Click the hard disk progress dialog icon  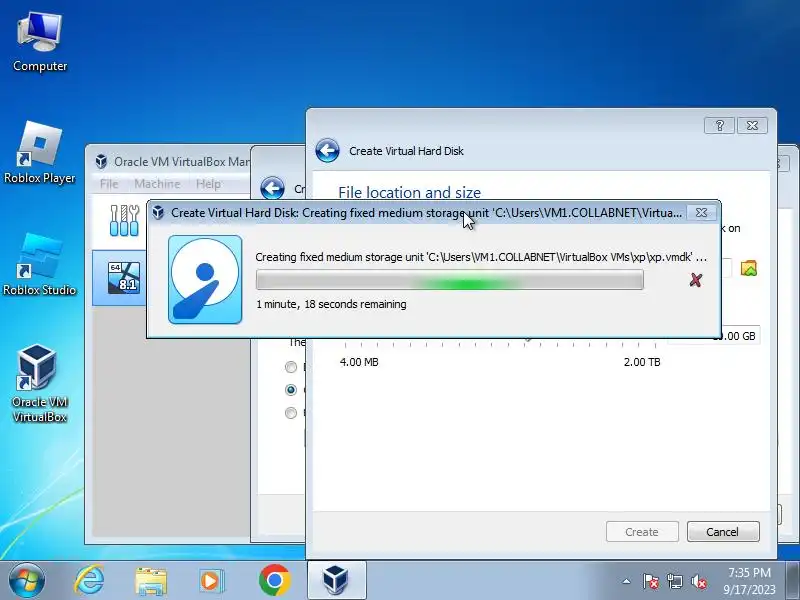[x=205, y=280]
